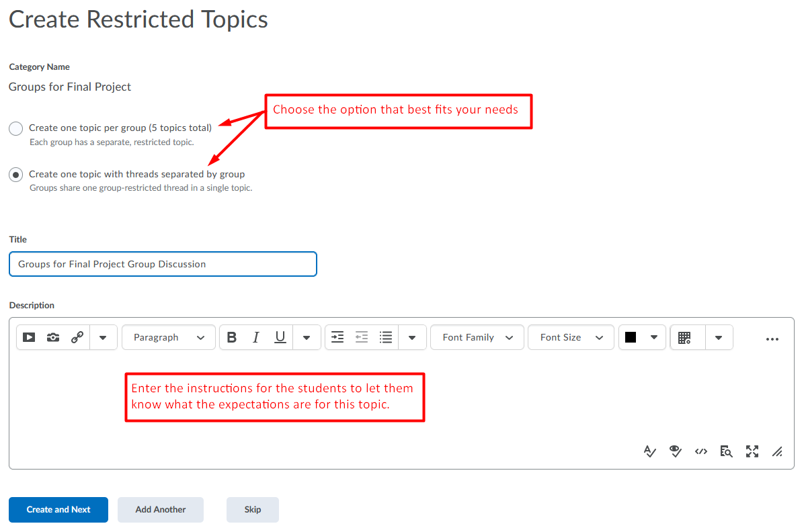This screenshot has height=532, width=804.
Task: Expand the Font Size dropdown
Action: tap(571, 338)
